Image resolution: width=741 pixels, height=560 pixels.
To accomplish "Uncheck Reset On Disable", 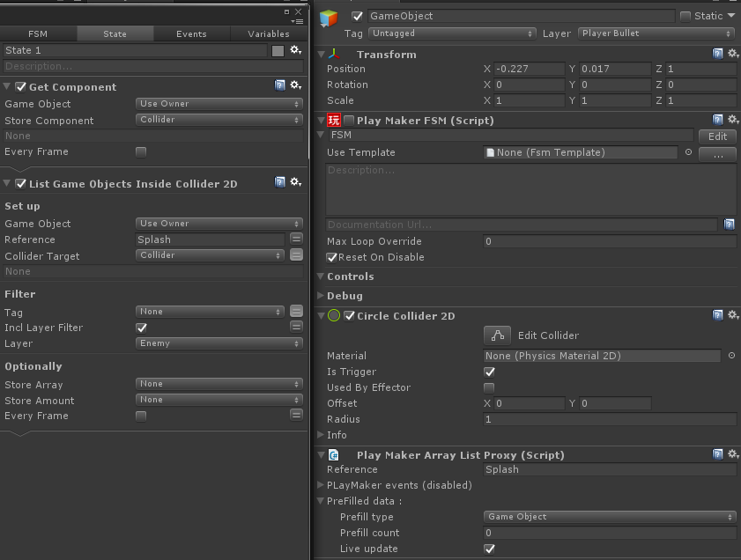I will 332,257.
